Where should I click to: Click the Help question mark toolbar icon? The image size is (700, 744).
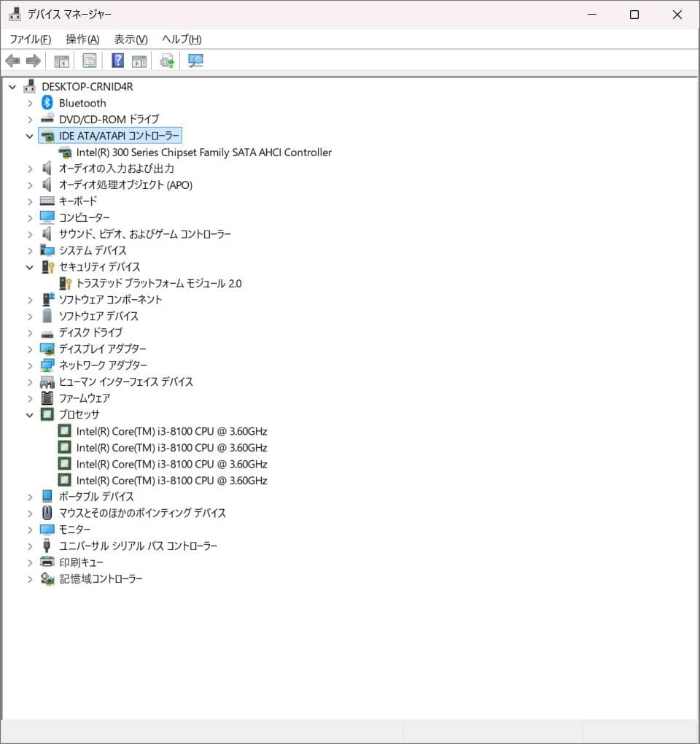117,61
